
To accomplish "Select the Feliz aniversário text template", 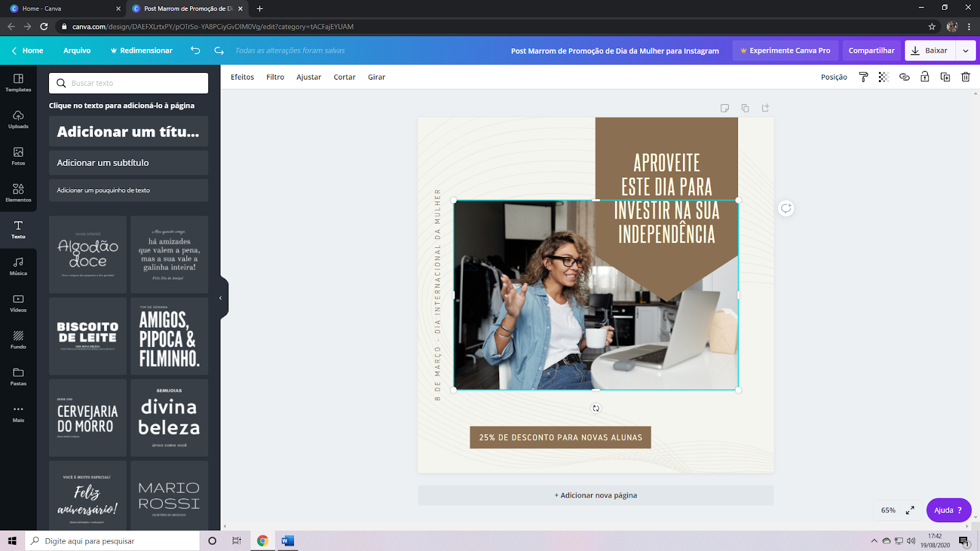I will [88, 495].
